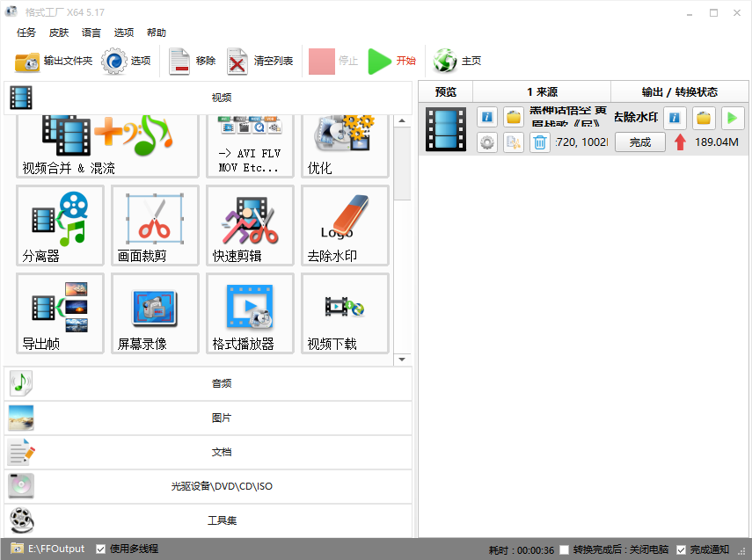752x560 pixels.
Task: Delete the task using the trash icon
Action: click(x=539, y=142)
